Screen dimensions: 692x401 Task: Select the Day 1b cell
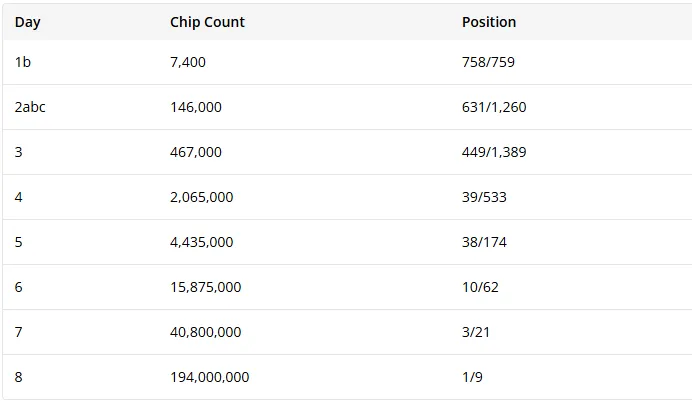coord(23,62)
